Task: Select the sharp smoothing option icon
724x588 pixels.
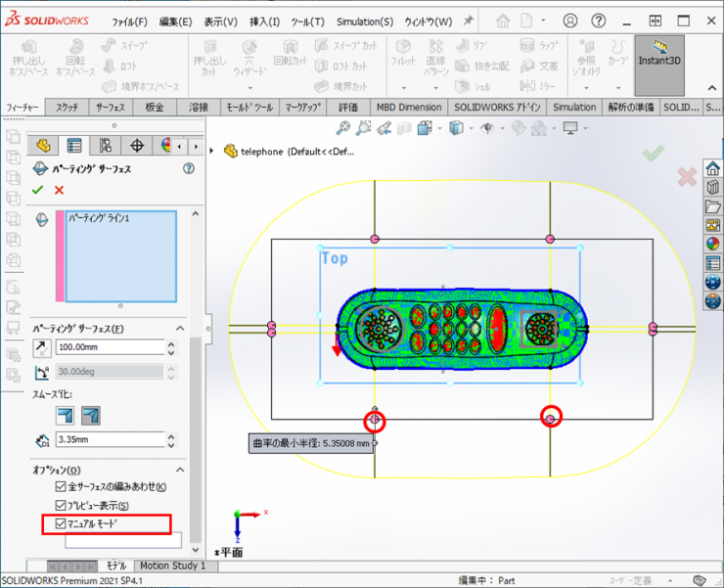Action: 63,416
